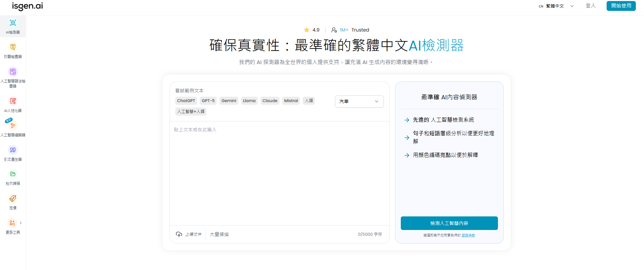Select the GPT-5 sample text chip
644x270 pixels.
click(208, 101)
